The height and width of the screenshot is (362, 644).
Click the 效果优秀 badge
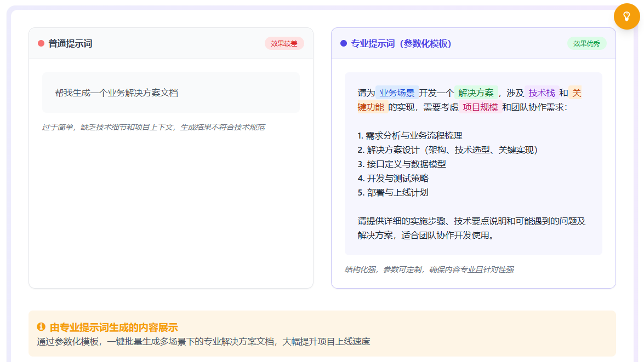tap(588, 43)
